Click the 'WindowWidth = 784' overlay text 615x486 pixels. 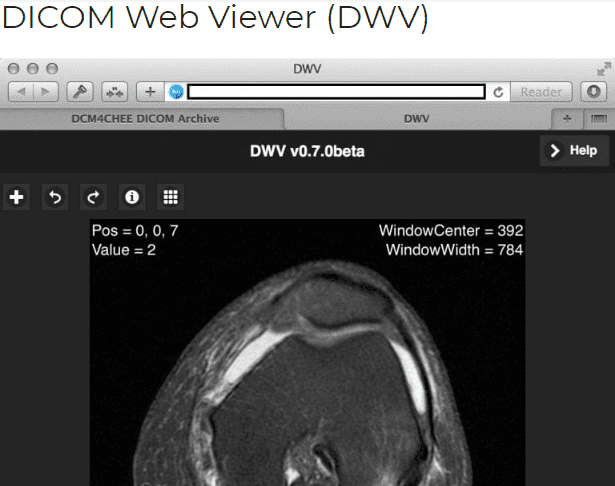(454, 250)
